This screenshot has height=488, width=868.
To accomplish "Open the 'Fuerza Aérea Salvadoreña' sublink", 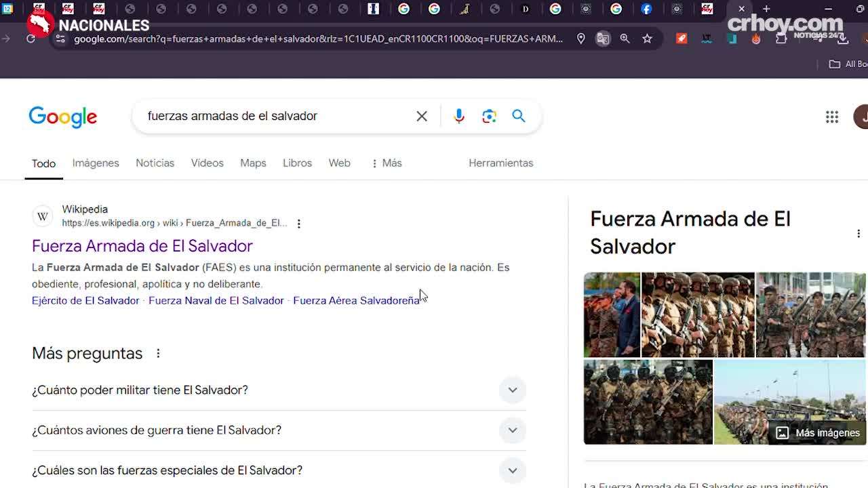I will tap(356, 300).
